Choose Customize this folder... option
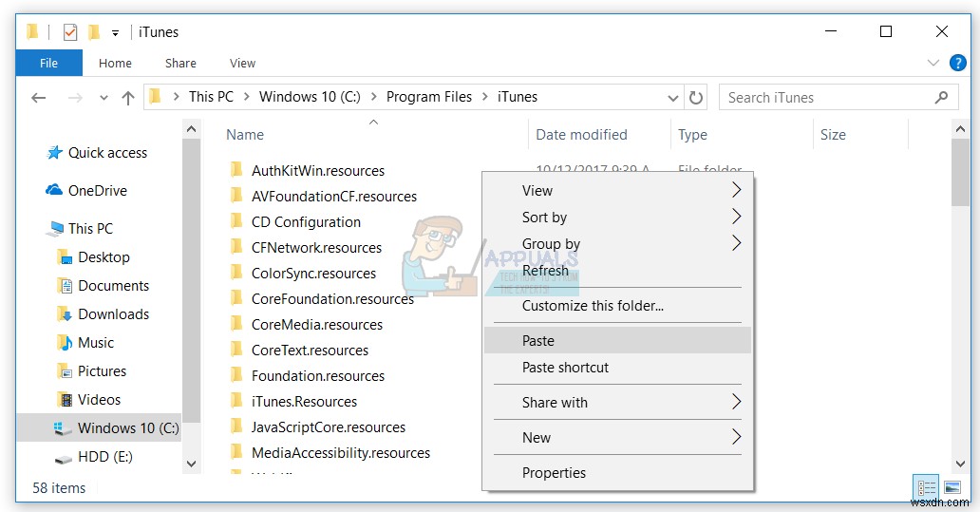Image resolution: width=980 pixels, height=512 pixels. pyautogui.click(x=617, y=306)
